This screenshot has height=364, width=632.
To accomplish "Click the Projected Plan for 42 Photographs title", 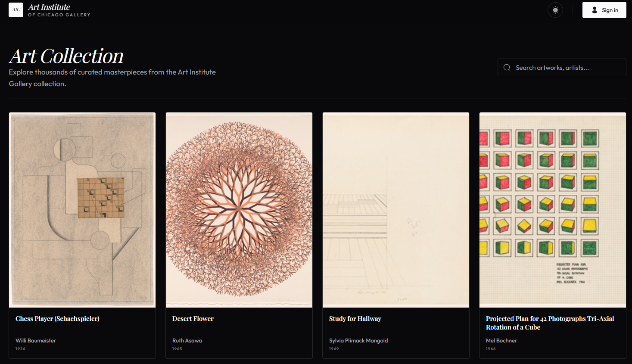I will (550, 323).
